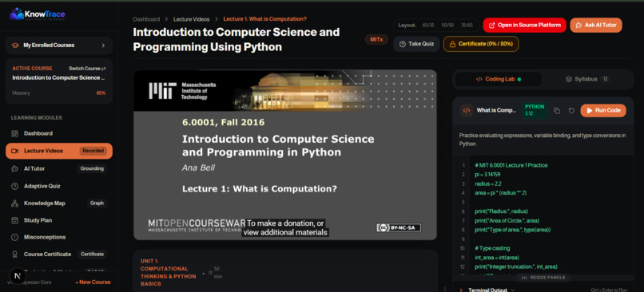Select the Coding Lab tab

coord(499,79)
